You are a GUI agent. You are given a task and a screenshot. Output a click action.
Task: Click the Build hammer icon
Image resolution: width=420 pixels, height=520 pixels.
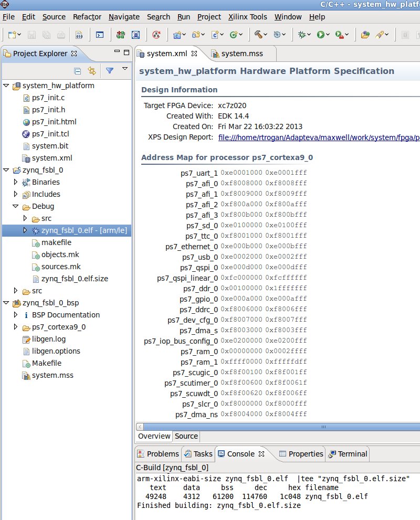coord(258,35)
